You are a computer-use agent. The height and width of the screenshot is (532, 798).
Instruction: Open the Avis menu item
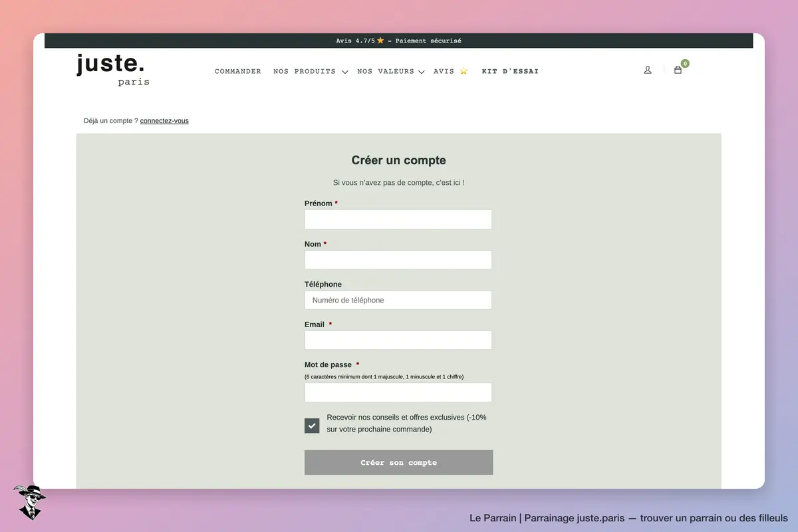click(x=451, y=71)
